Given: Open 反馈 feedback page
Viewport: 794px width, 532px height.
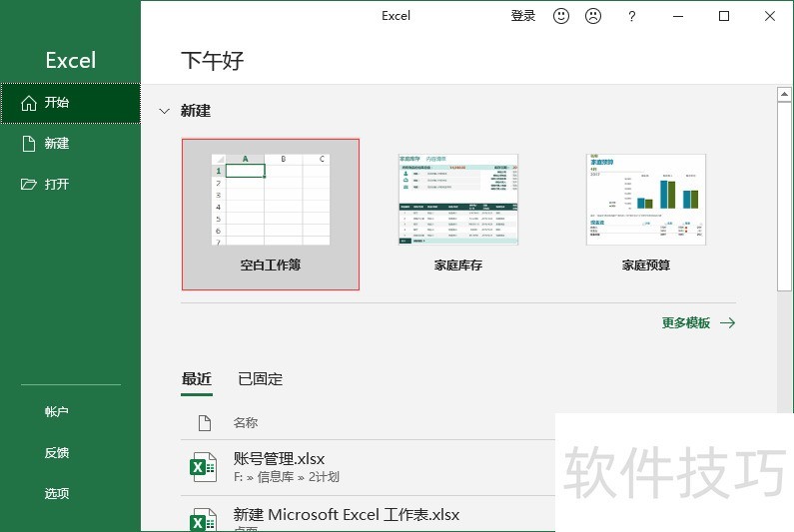Looking at the screenshot, I should (56, 452).
